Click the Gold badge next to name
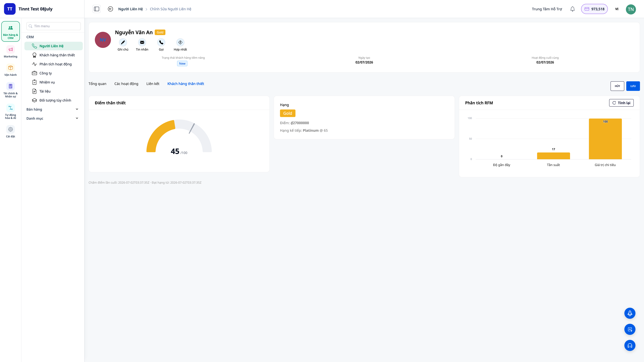Image resolution: width=644 pixels, height=362 pixels. pyautogui.click(x=160, y=32)
